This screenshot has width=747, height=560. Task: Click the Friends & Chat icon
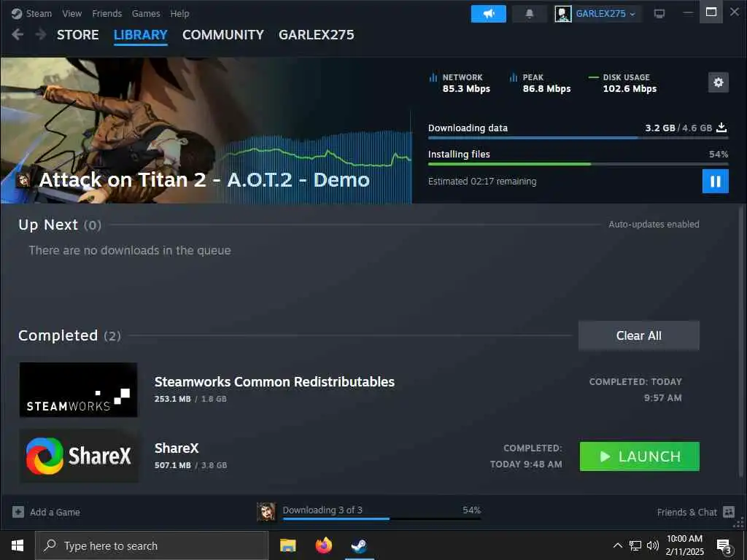click(x=729, y=512)
